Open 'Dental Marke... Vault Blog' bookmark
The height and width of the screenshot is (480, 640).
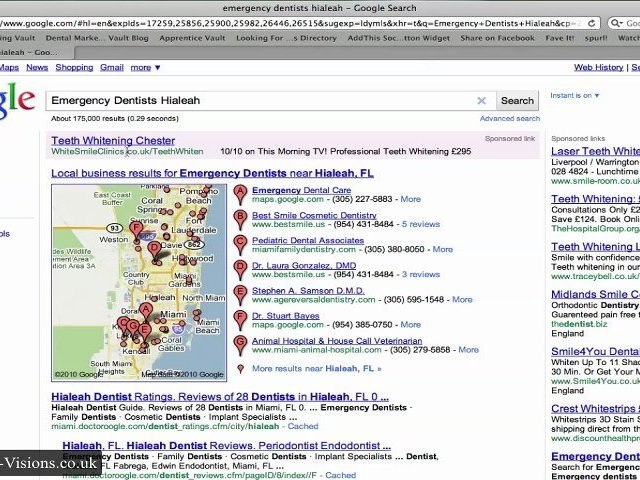pos(97,38)
